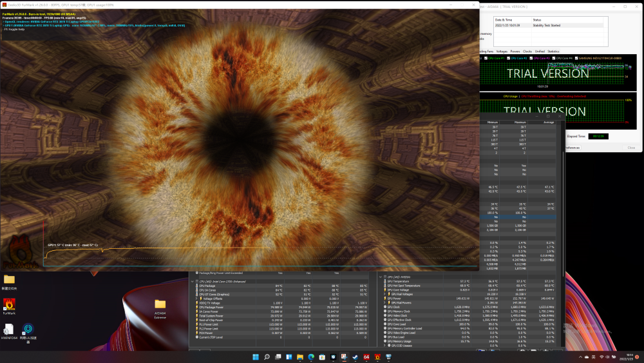Image resolution: width=644 pixels, height=363 pixels.
Task: Switch to AIDA64 red 64 taskbar icon
Action: pos(366,357)
